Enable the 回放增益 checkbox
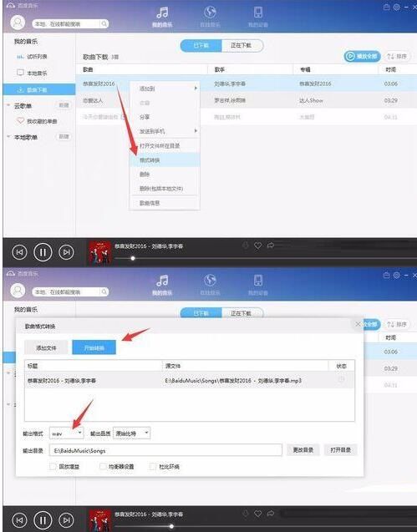417x532 pixels. point(53,467)
